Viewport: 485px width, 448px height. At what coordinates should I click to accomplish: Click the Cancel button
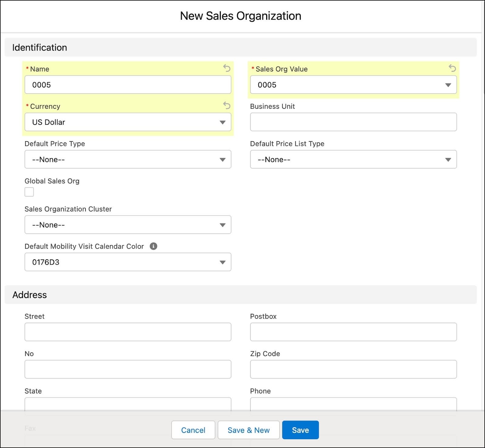pos(193,430)
